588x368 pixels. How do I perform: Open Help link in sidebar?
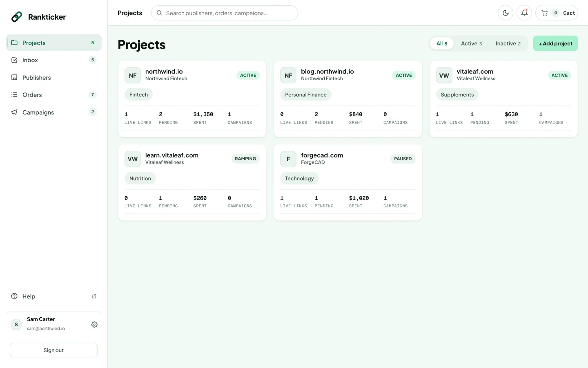click(53, 296)
